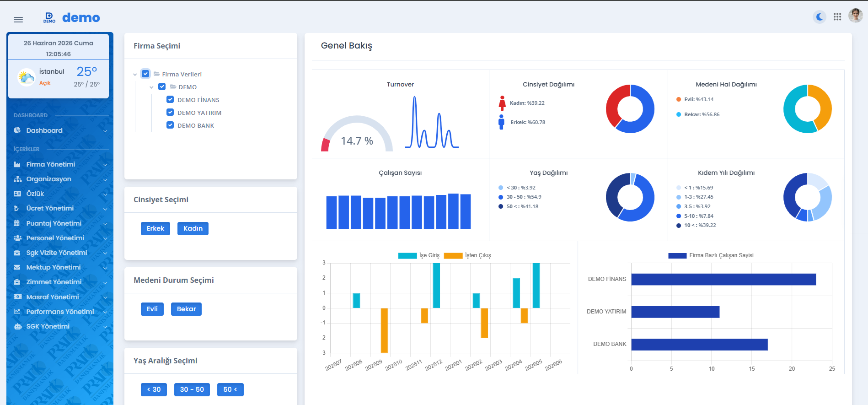Expand the Firma Yönetimi chevron
Screen dimensions: 868x405
tap(105, 165)
